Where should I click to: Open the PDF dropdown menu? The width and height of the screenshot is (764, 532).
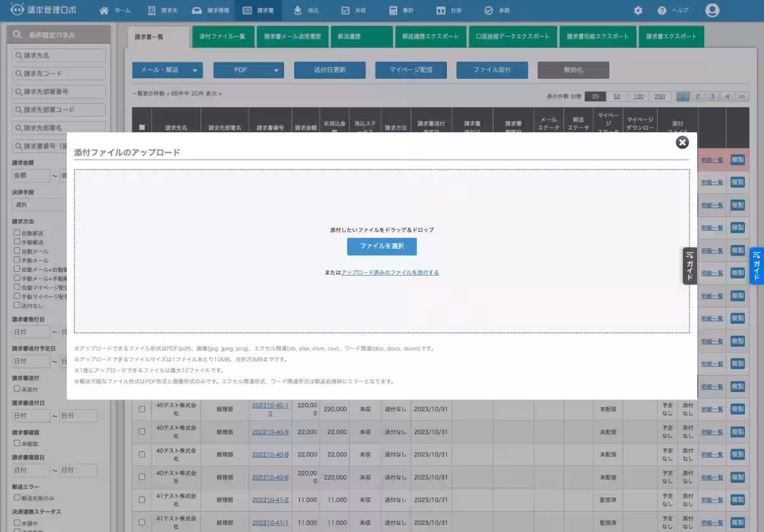[x=248, y=70]
